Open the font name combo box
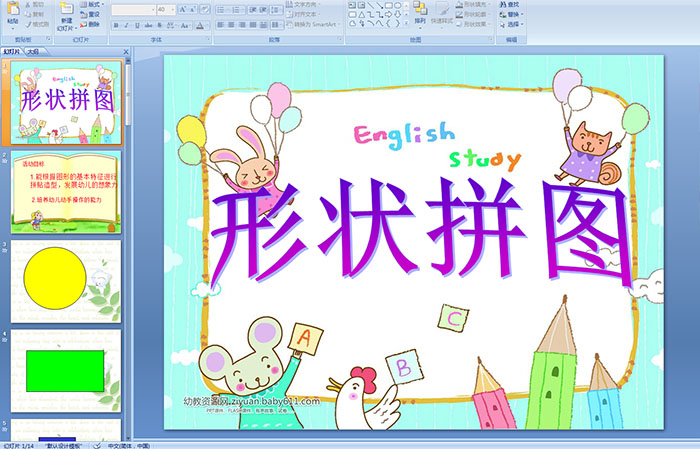The image size is (700, 449). (x=133, y=10)
